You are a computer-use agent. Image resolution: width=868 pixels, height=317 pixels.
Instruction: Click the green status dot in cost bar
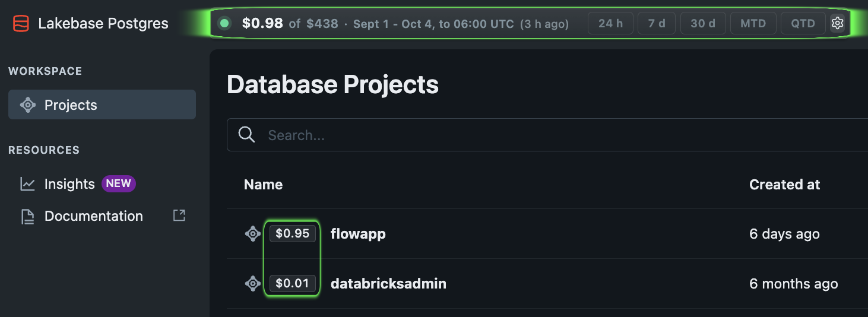(224, 24)
